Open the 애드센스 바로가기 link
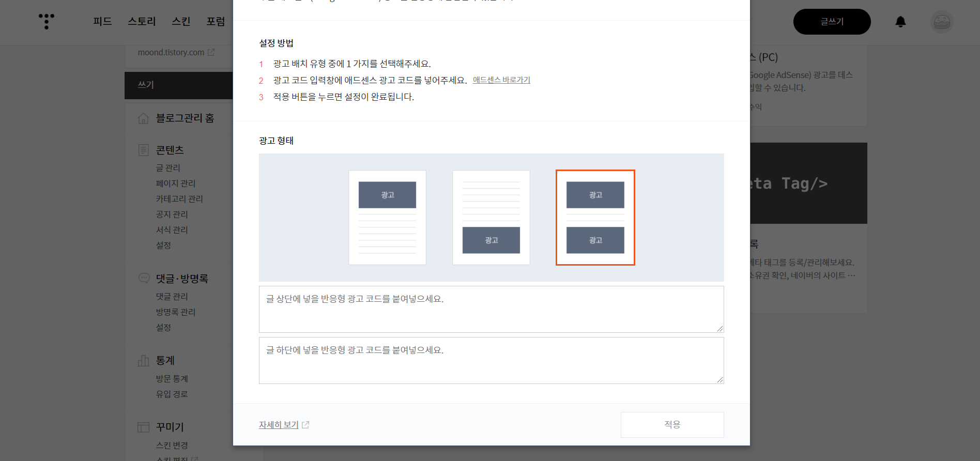 501,80
